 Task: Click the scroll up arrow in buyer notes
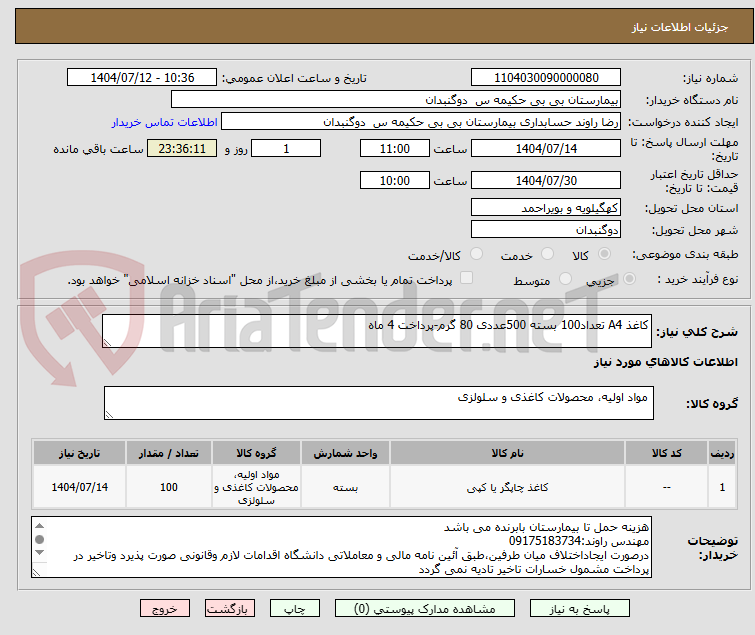click(x=39, y=526)
